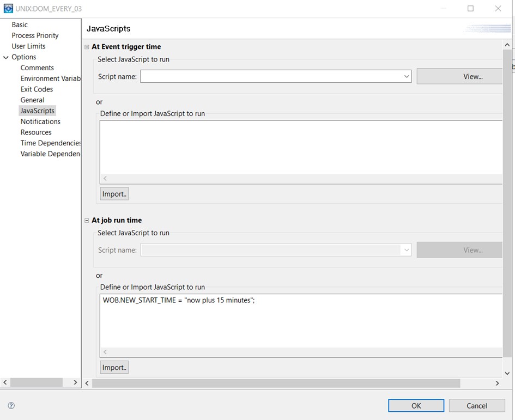Select Process Priority in the left tree

(x=35, y=35)
